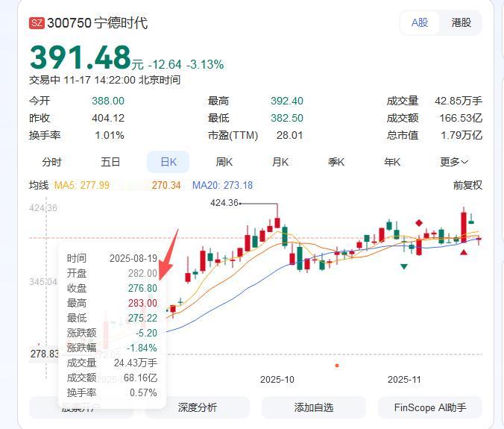Click the tooltip 最高 value 283.00

point(142,303)
